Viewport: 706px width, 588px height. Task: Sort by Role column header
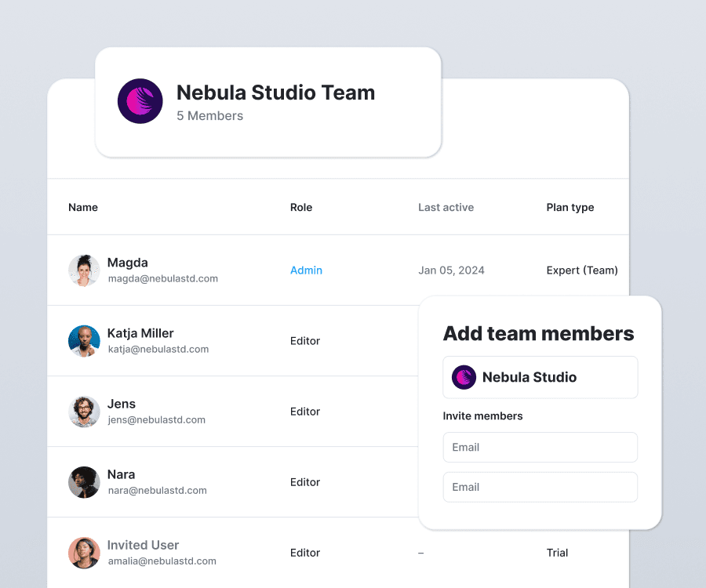point(301,208)
